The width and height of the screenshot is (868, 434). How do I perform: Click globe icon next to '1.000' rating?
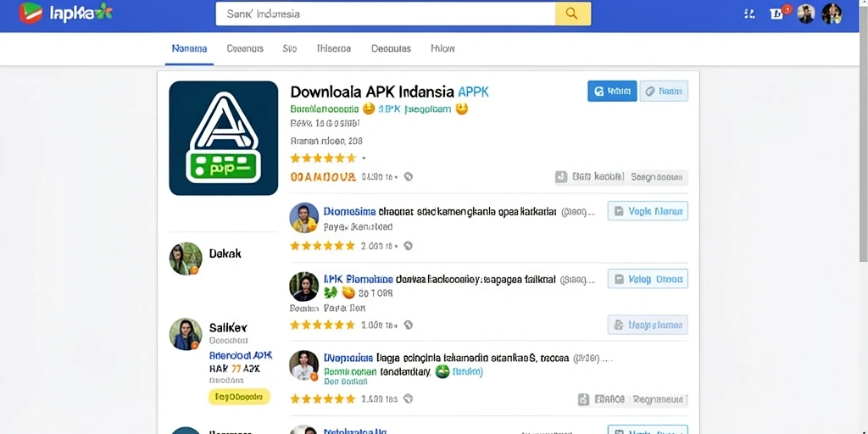pos(408,325)
